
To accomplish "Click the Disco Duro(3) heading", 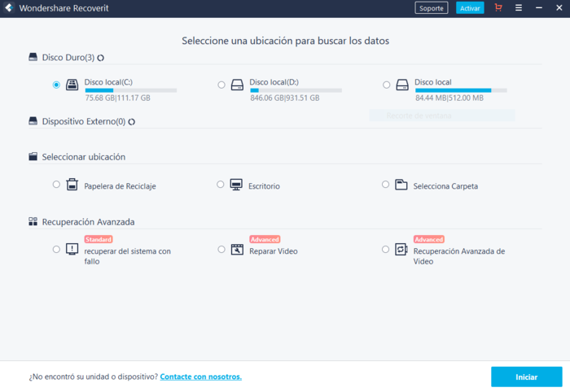I will (68, 58).
